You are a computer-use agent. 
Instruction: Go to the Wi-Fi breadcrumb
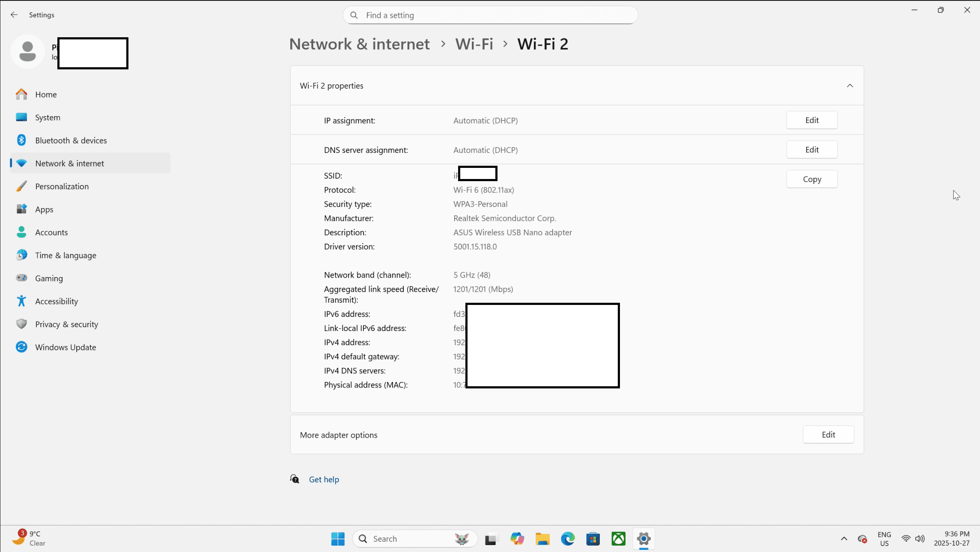click(474, 44)
